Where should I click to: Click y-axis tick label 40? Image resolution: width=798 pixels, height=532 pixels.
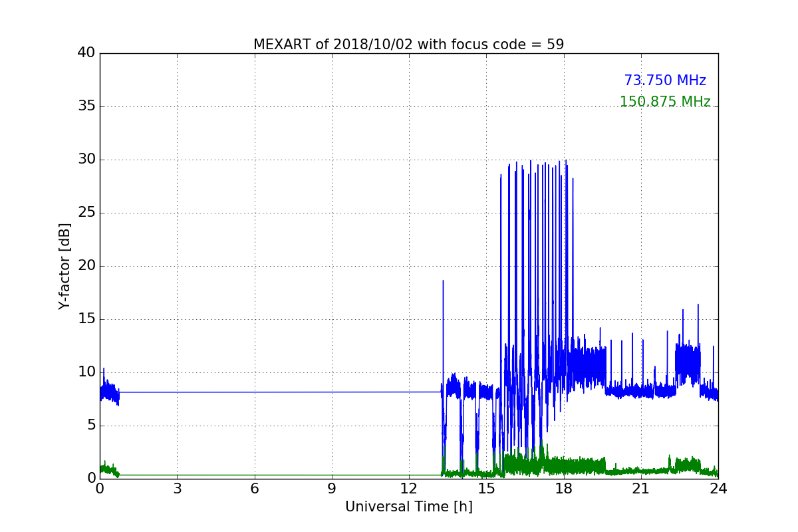coord(86,53)
